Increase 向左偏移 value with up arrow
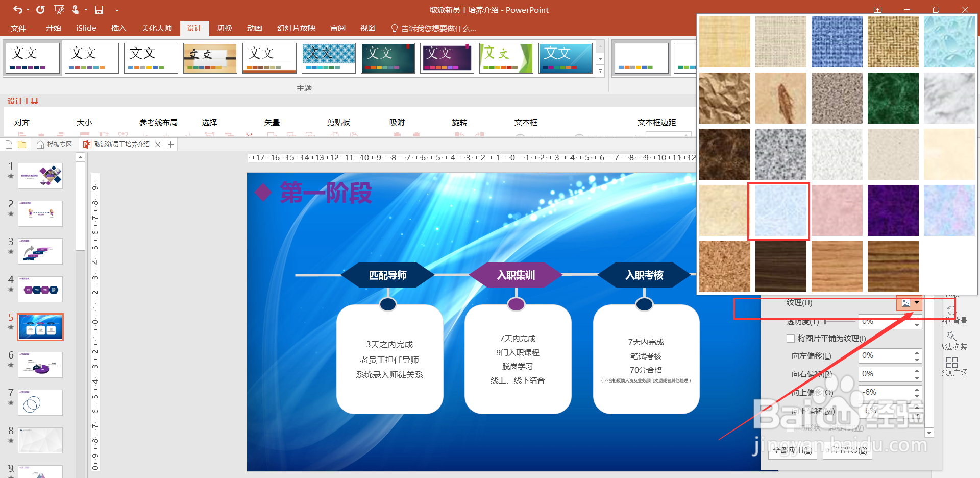The image size is (980, 478). 917,352
